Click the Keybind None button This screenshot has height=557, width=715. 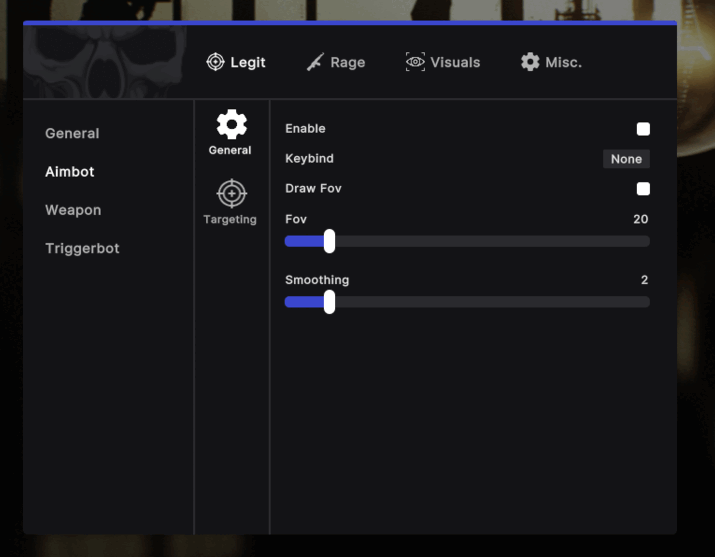pos(626,159)
